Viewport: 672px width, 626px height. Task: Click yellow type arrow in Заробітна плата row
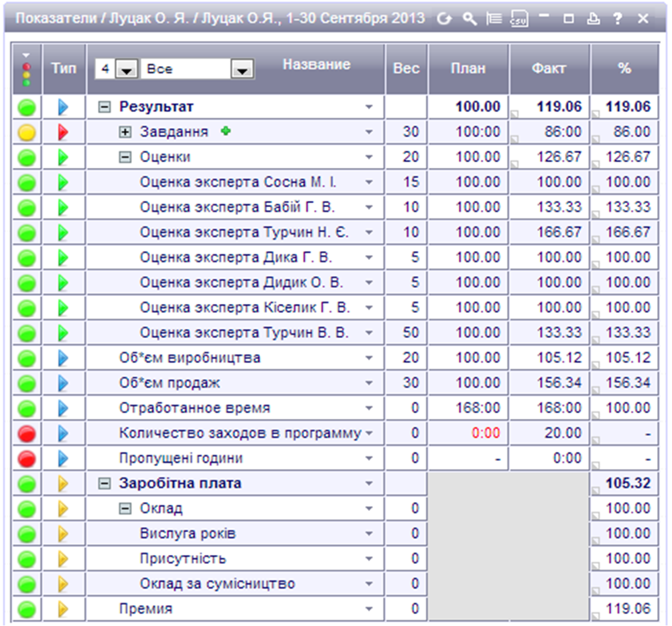63,483
